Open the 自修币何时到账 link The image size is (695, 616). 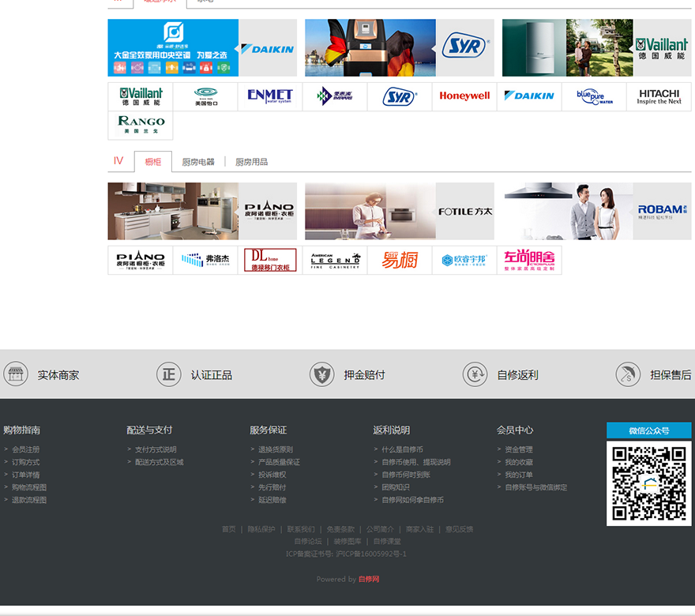pyautogui.click(x=406, y=475)
